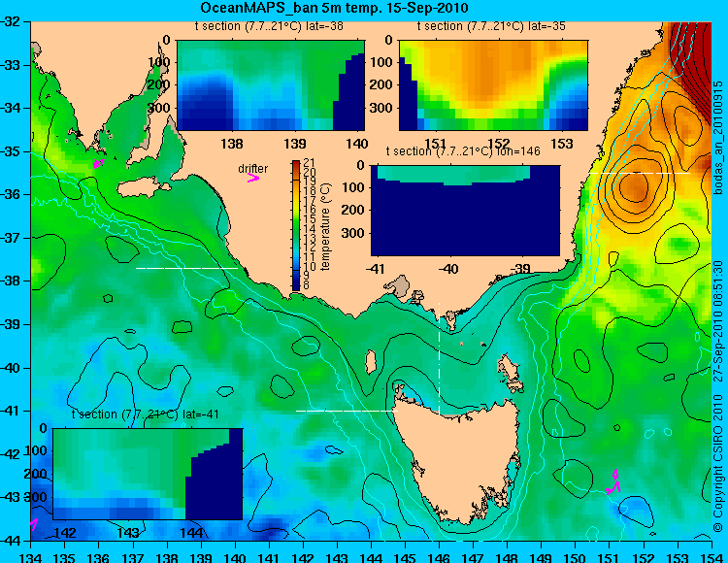Click the dark red top of the temperature colorbar
Image resolution: width=728 pixels, height=563 pixels.
(296, 166)
